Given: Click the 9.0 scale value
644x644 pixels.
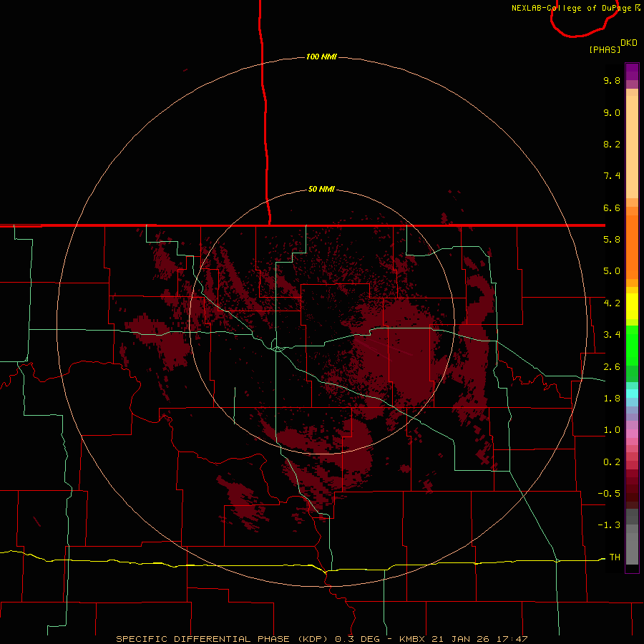Looking at the screenshot, I should click(612, 113).
